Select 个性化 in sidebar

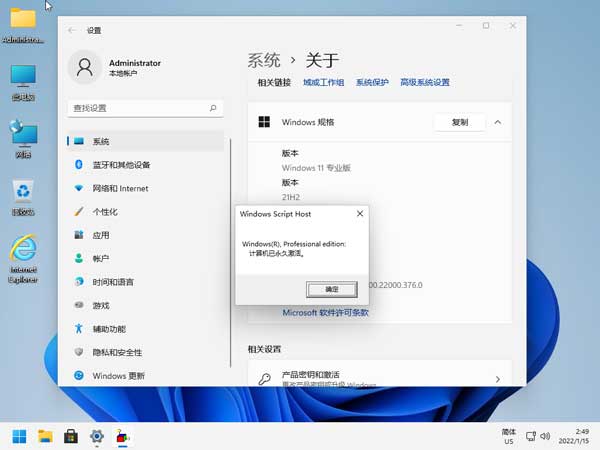coord(145,212)
